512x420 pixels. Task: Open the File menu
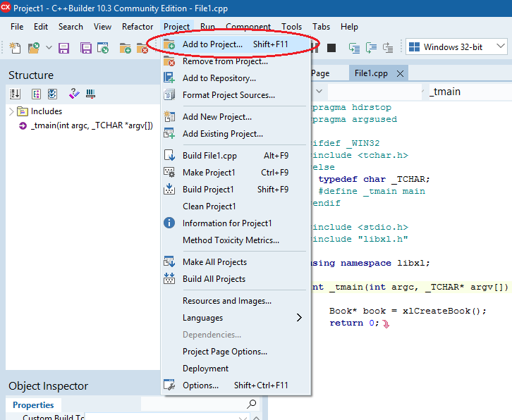17,27
